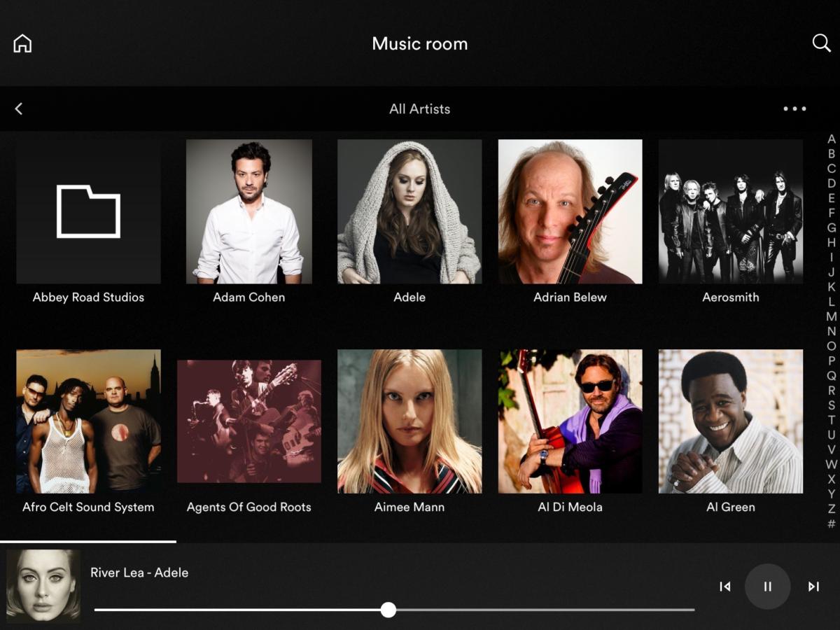Jump to letter N in index
Viewport: 840px width, 630px height.
[x=832, y=331]
